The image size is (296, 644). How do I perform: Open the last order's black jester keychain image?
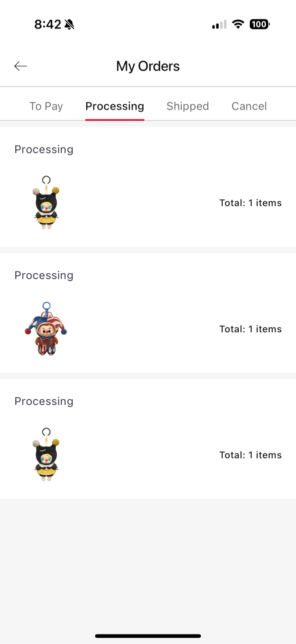point(46,455)
